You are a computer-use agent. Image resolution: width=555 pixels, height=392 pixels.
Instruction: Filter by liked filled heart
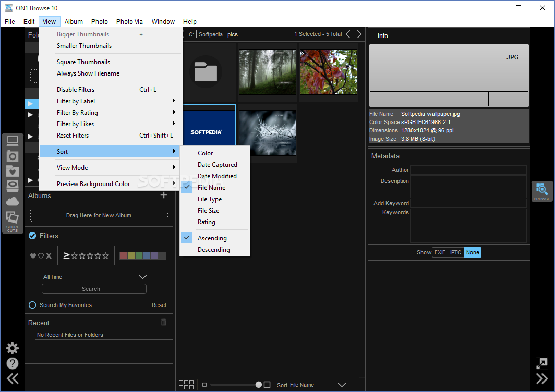[33, 256]
